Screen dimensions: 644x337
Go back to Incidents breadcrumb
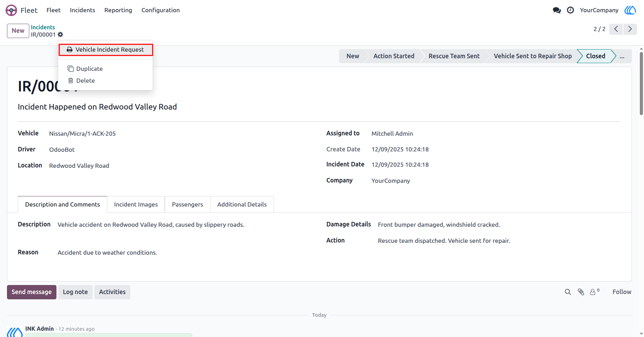pos(43,27)
